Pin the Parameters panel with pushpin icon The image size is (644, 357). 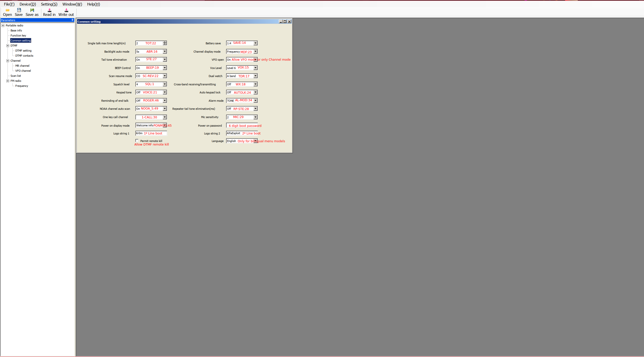pos(72,20)
